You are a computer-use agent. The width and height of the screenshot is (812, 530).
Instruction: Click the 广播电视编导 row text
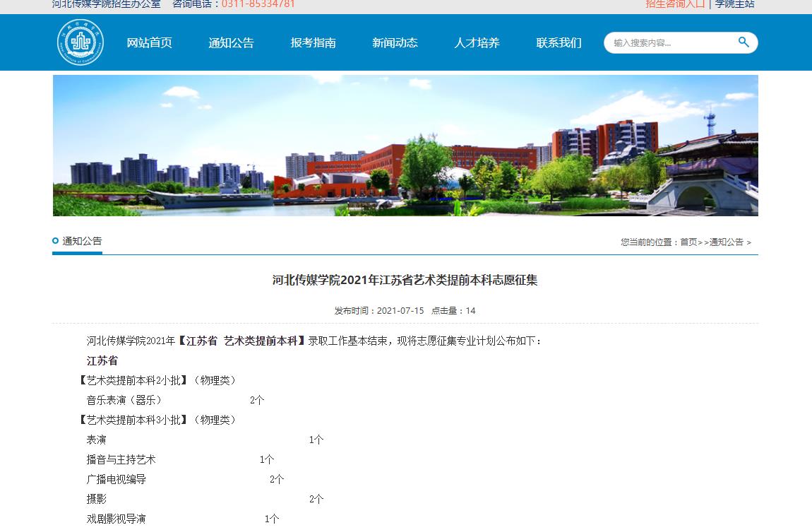pyautogui.click(x=116, y=479)
